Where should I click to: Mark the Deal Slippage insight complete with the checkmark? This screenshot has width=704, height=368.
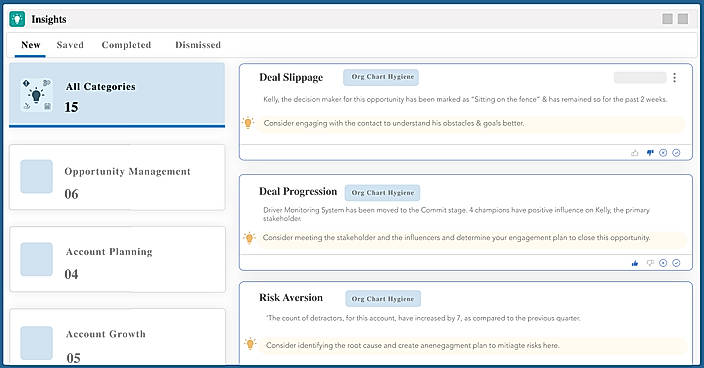point(676,153)
